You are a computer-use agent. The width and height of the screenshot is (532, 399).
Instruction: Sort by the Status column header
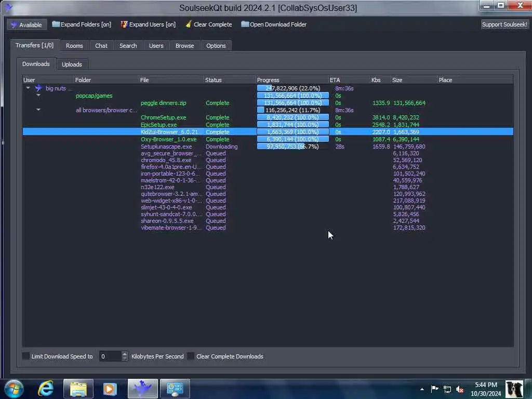coord(230,80)
